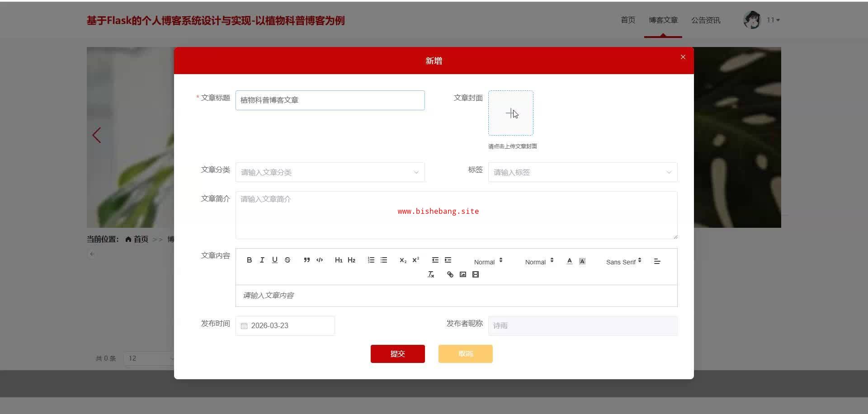Insert a blockquote in the editor
This screenshot has width=868, height=414.
[307, 260]
